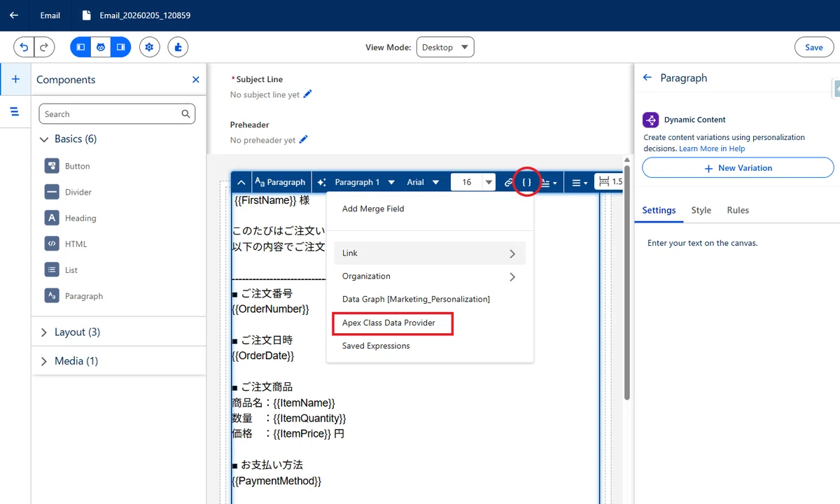Select Saved Expressions
The height and width of the screenshot is (504, 840).
pos(376,346)
